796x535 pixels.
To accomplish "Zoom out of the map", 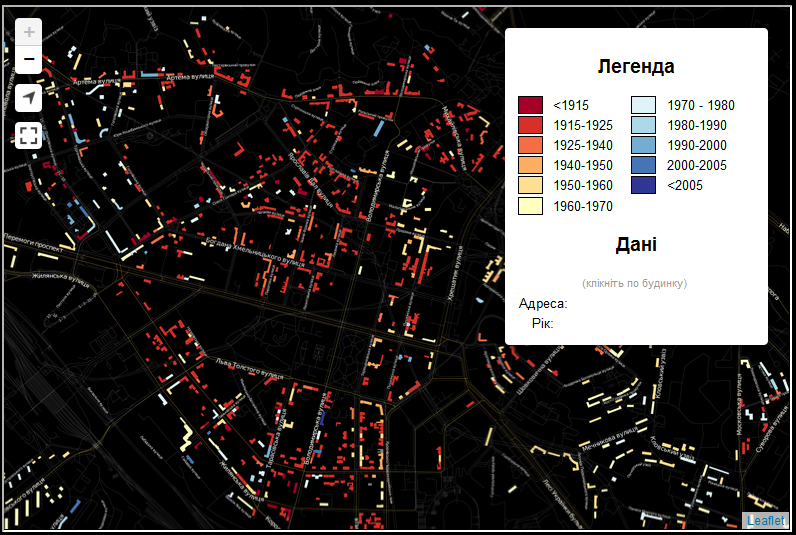I will [x=29, y=60].
